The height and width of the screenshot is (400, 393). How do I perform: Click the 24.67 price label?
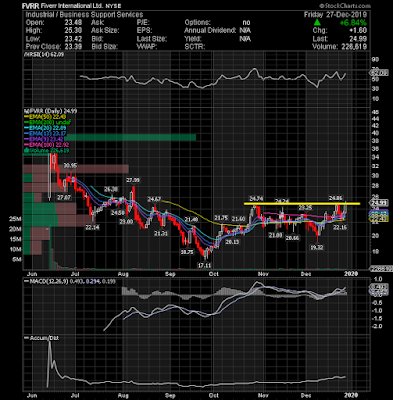[154, 199]
